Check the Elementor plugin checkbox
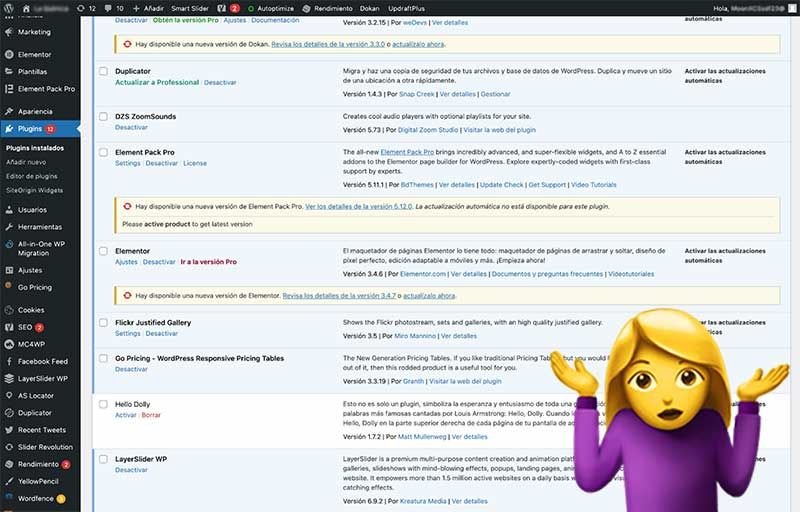Image resolution: width=800 pixels, height=512 pixels. point(104,251)
